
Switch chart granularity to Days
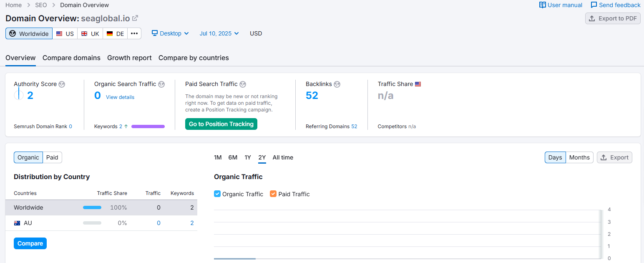click(x=555, y=157)
